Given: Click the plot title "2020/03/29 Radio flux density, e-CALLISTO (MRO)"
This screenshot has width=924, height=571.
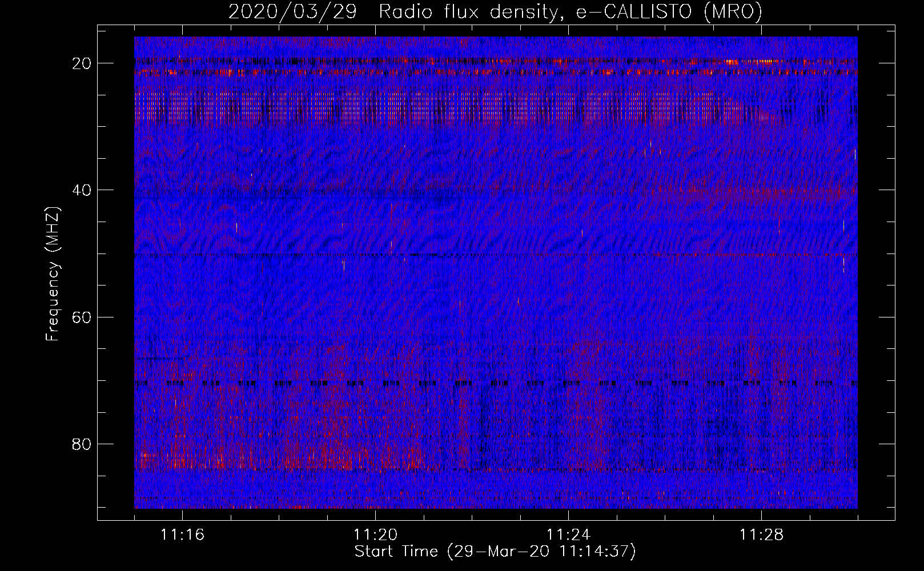Looking at the screenshot, I should [495, 11].
